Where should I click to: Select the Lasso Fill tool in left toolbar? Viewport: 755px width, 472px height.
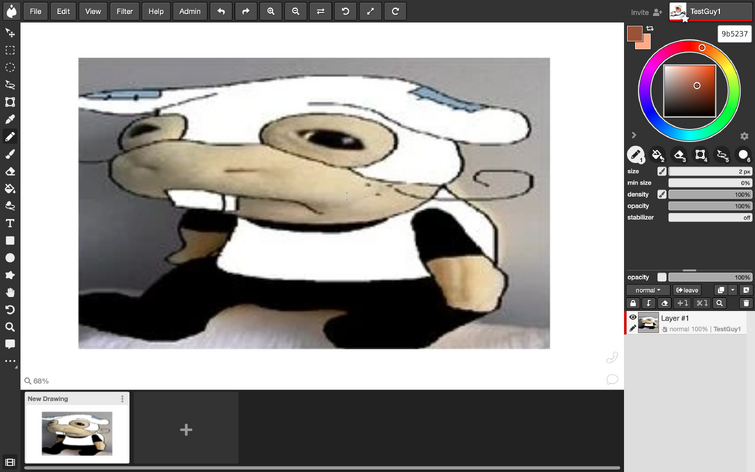[x=10, y=206]
